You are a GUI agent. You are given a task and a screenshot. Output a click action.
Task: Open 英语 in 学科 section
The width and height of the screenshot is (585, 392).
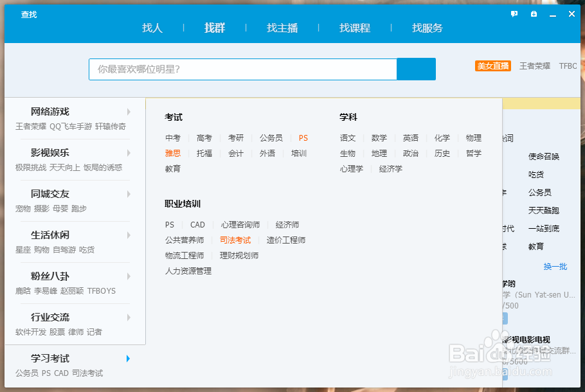[410, 138]
